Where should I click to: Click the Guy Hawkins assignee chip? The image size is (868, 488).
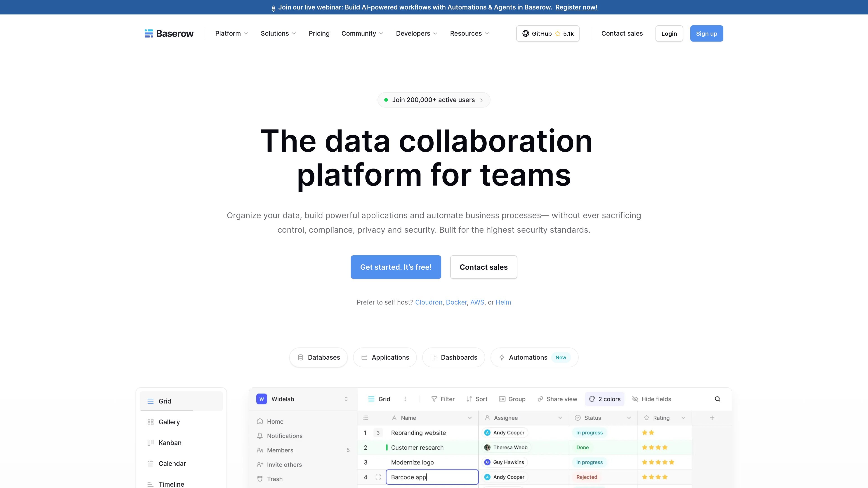pos(505,462)
